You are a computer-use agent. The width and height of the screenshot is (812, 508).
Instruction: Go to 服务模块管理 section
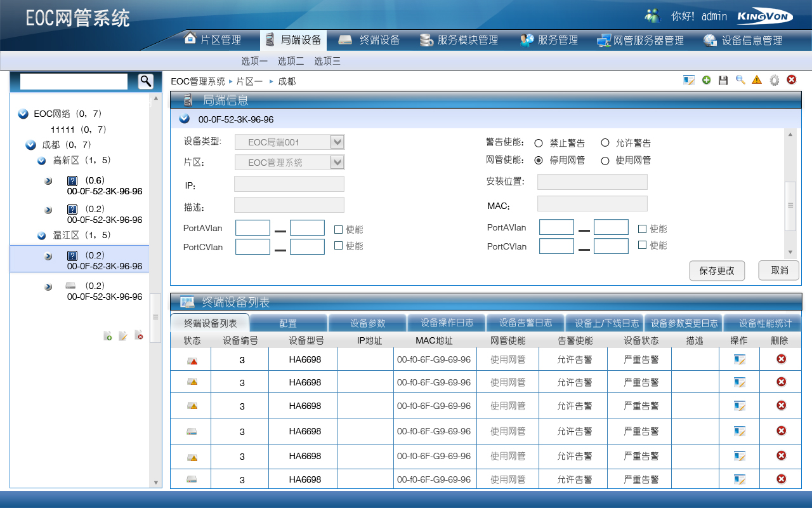click(x=459, y=40)
